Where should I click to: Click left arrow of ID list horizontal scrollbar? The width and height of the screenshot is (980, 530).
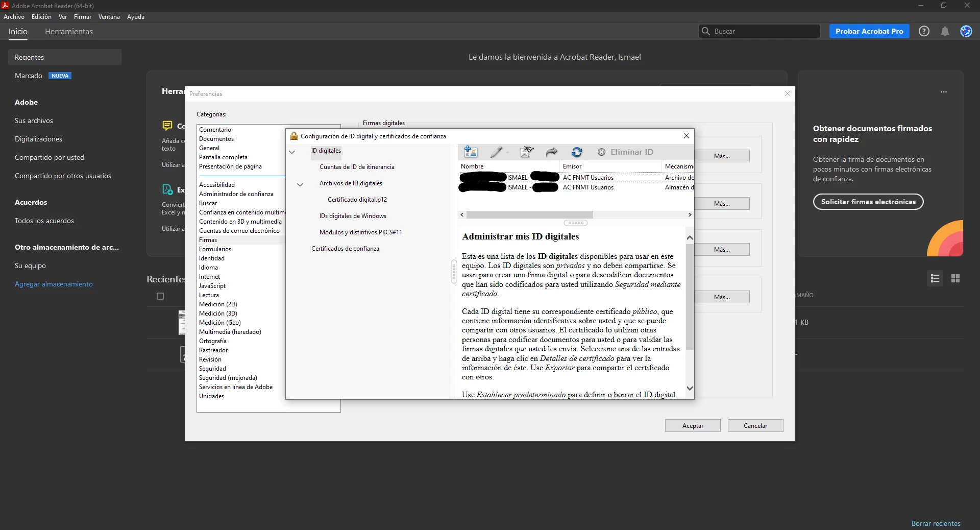[x=462, y=215]
